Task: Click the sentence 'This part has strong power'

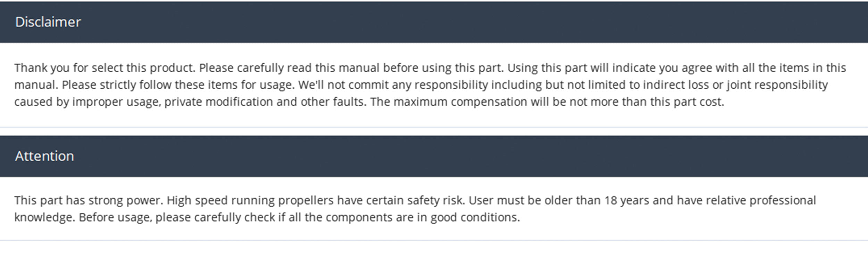Action: (88, 201)
